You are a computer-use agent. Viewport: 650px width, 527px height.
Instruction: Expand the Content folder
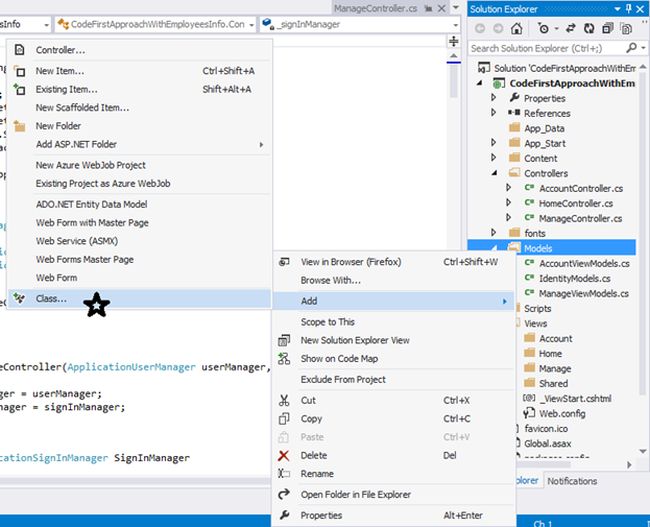point(493,158)
